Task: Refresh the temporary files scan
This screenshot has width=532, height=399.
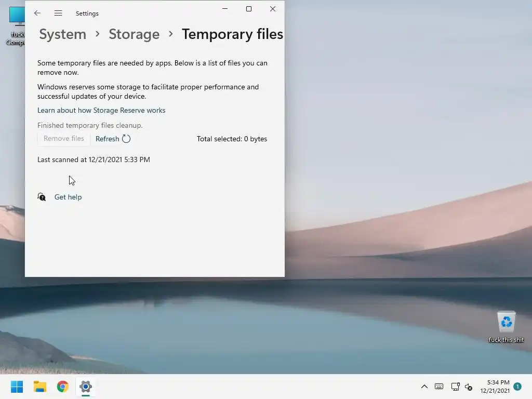Action: click(113, 139)
